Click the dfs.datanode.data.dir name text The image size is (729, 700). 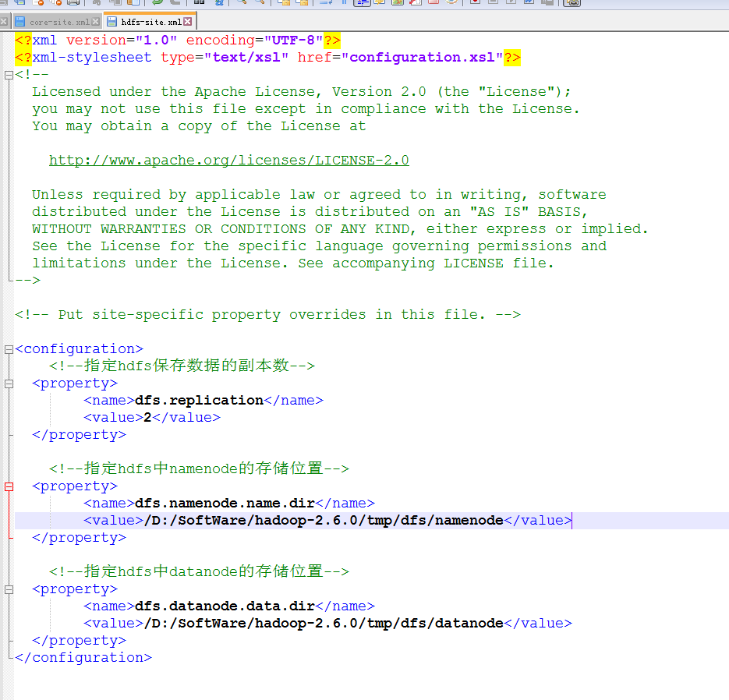point(225,606)
